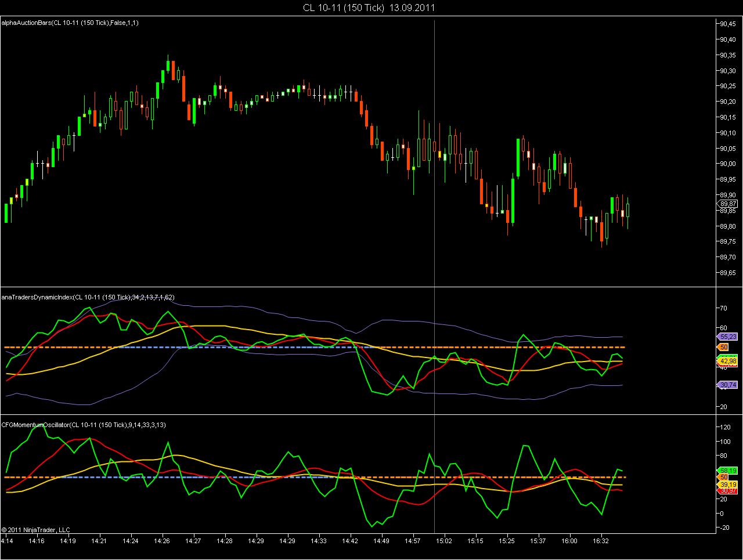Click the 14:19 time axis label
This screenshot has width=743, height=560.
tap(68, 540)
